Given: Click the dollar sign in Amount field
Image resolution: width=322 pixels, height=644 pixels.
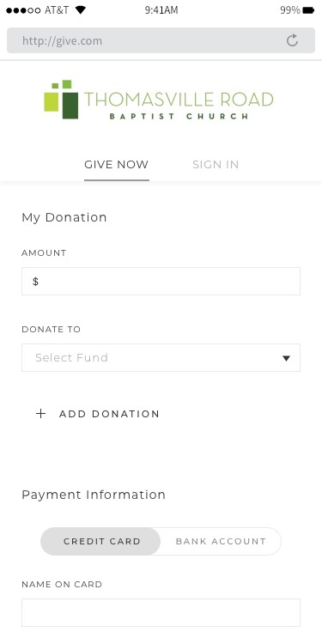Looking at the screenshot, I should tap(36, 282).
